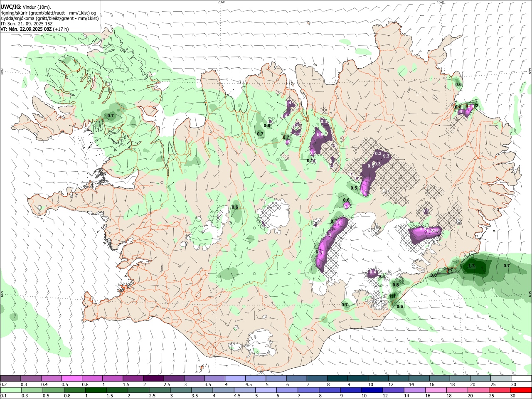Click the '20W' longitude label at top
532x399 pixels.
[x=221, y=2]
